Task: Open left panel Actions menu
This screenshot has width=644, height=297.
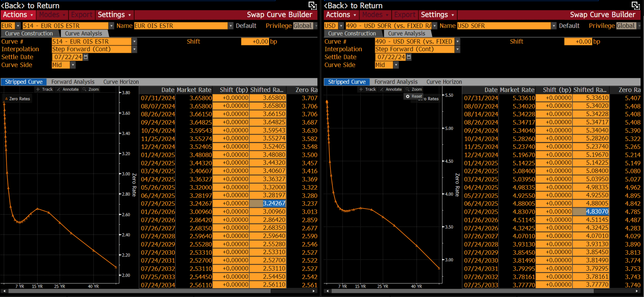Action: [x=18, y=15]
